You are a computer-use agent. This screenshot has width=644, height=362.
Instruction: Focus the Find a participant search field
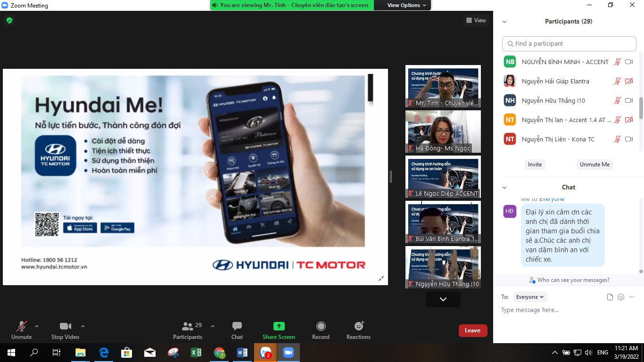(569, 43)
